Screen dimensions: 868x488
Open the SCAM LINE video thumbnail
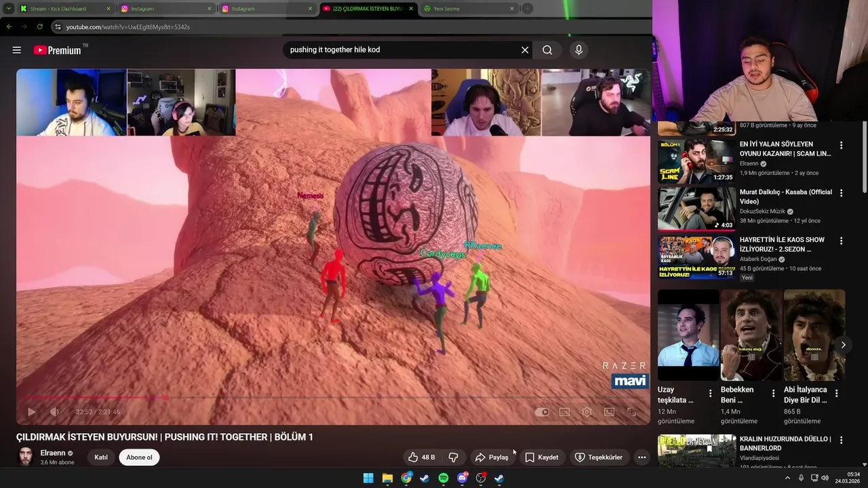[x=696, y=161]
